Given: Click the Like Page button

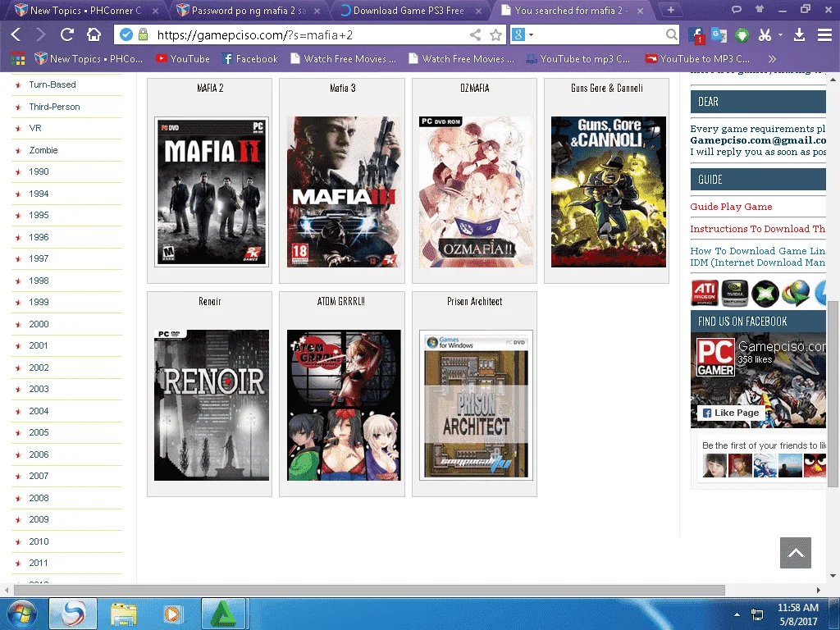Looking at the screenshot, I should [731, 413].
